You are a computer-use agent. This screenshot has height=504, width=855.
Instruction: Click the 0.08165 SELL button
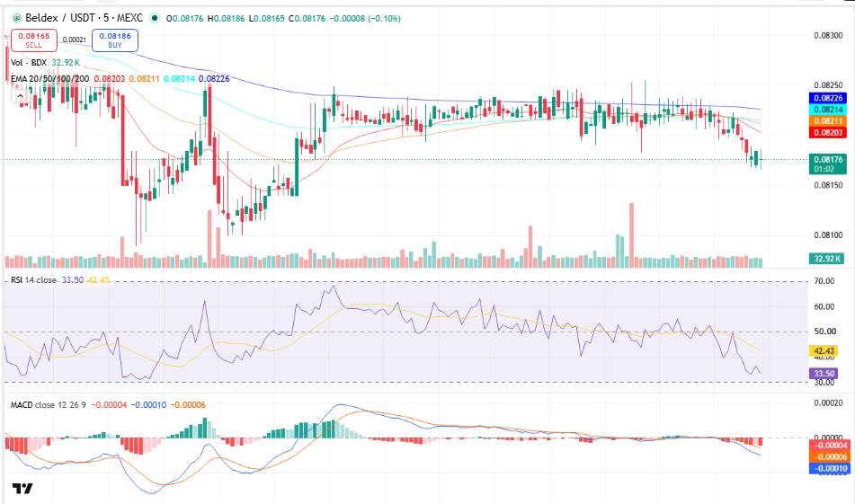click(34, 40)
